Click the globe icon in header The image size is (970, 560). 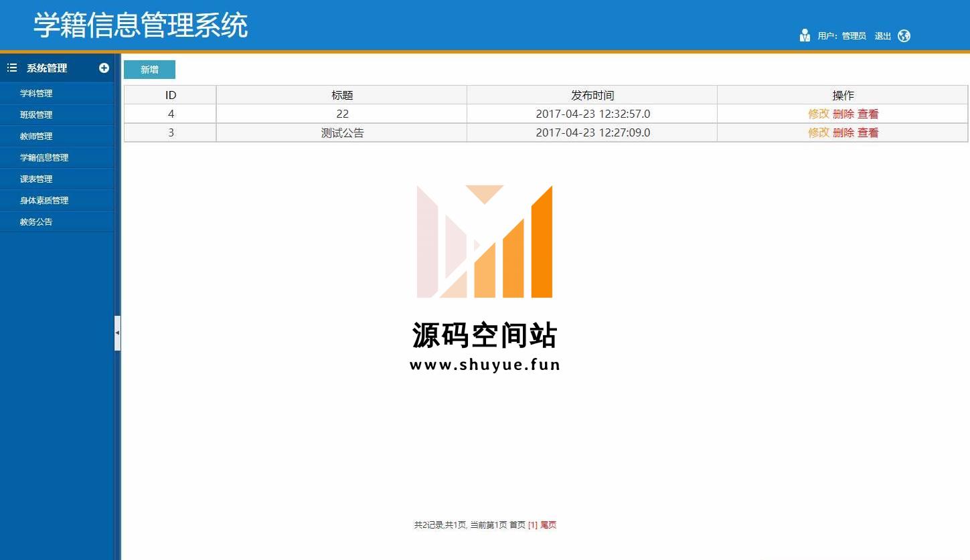coord(904,36)
